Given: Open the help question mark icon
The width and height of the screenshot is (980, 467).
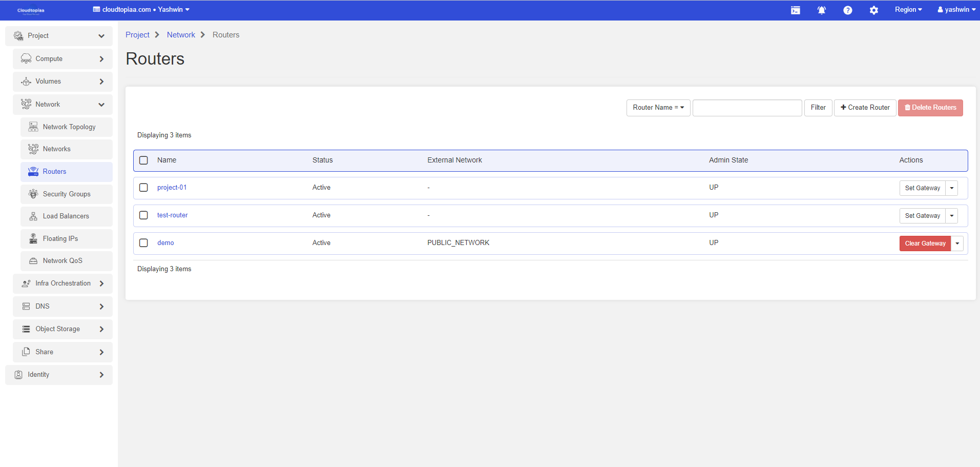Looking at the screenshot, I should [x=847, y=10].
